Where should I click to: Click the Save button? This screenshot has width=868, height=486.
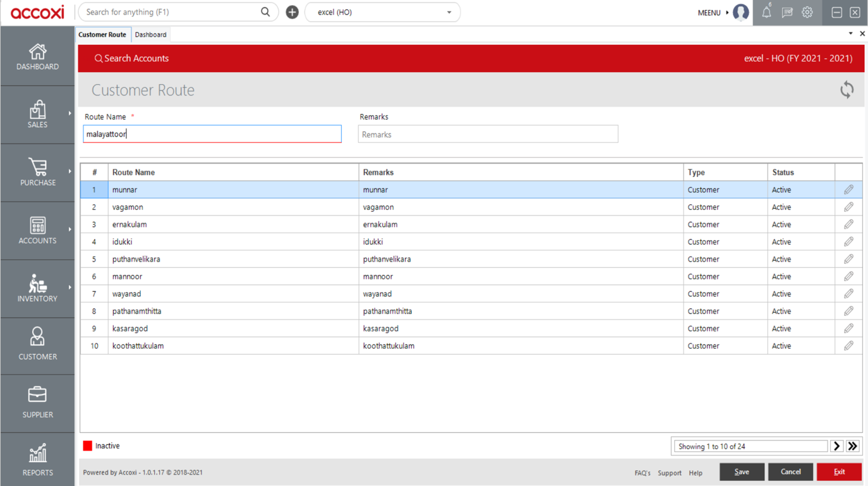point(742,471)
